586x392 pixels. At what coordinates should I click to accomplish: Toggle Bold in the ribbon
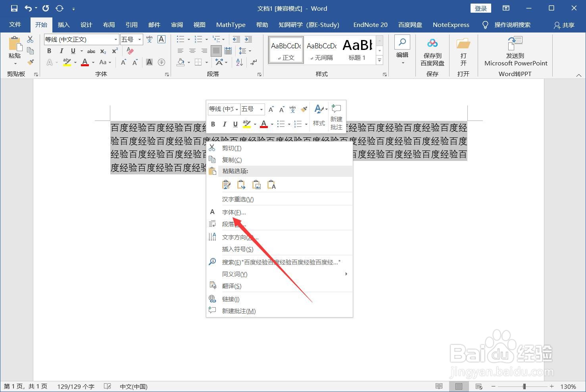pyautogui.click(x=49, y=51)
